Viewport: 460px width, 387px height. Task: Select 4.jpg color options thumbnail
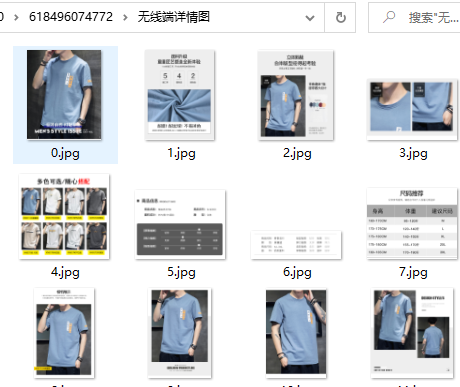coord(64,216)
